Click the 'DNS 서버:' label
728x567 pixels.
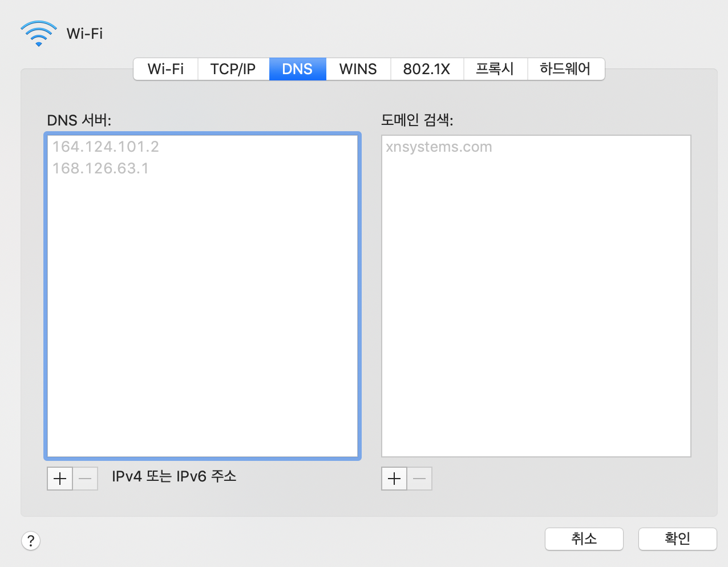(79, 120)
